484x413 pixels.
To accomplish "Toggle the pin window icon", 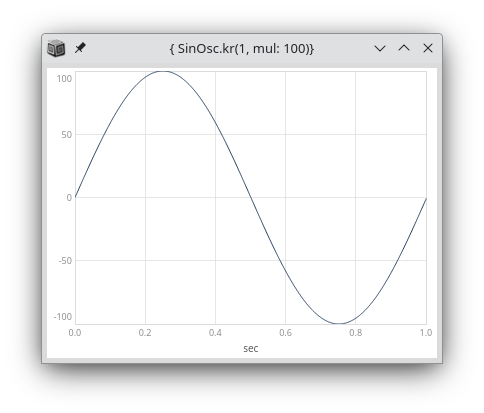I will point(80,48).
